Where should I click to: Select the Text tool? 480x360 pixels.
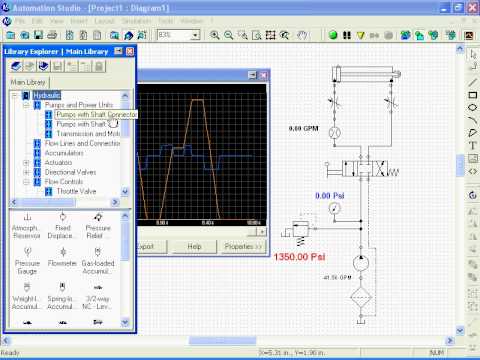pos(473,145)
